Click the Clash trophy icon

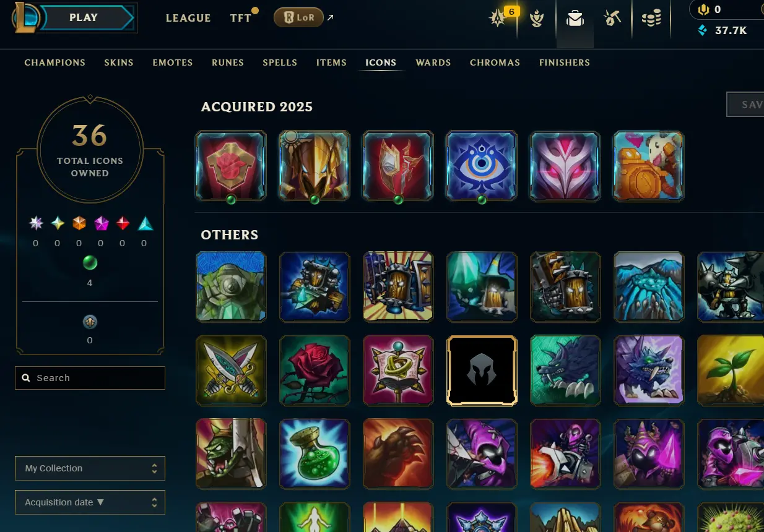537,19
